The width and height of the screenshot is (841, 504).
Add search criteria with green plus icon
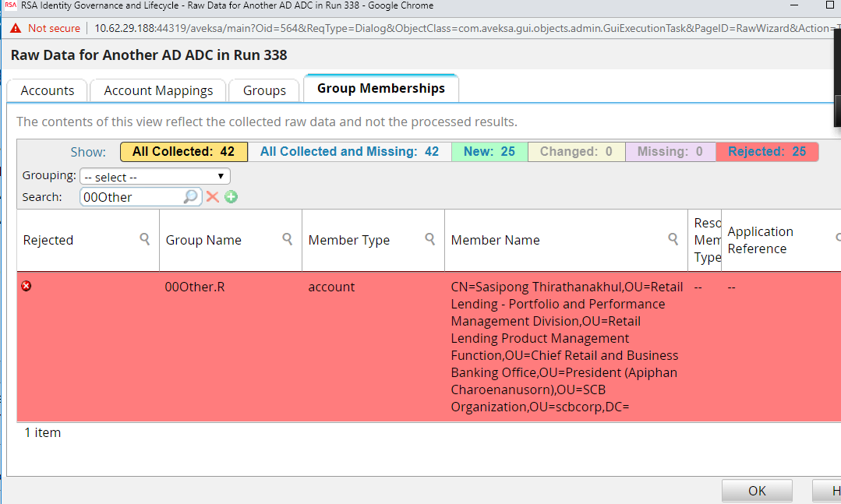tap(231, 197)
